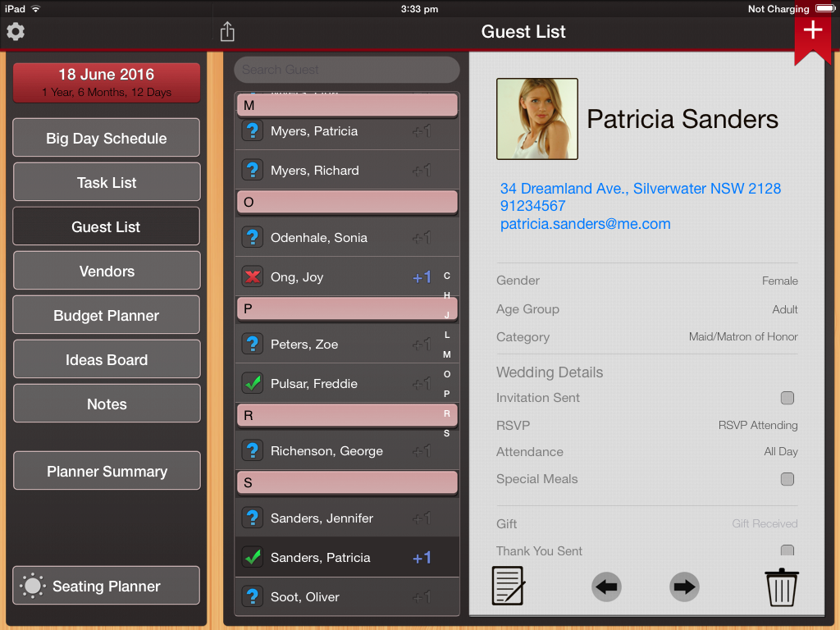This screenshot has height=630, width=840.
Task: Open the Budget Planner section
Action: (107, 316)
